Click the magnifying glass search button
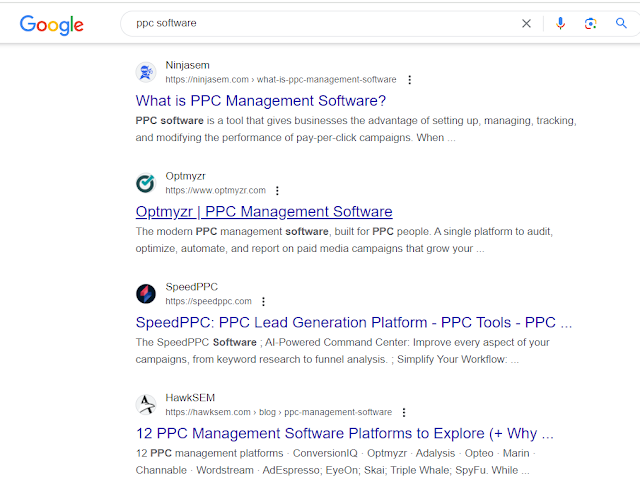The height and width of the screenshot is (492, 640). coord(621,23)
